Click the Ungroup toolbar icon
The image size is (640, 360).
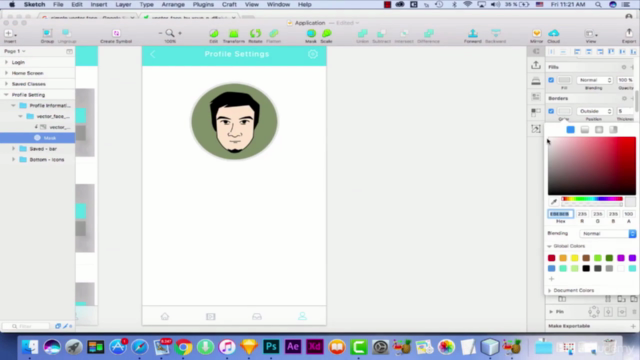pyautogui.click(x=67, y=33)
